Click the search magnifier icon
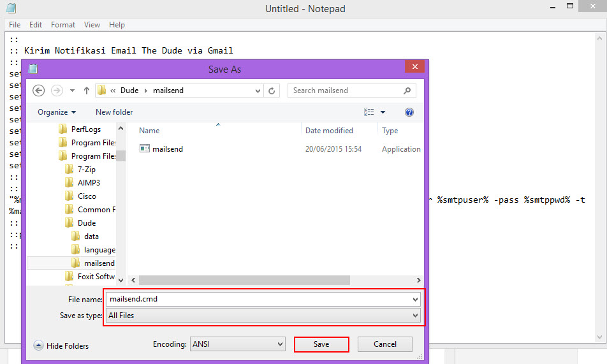This screenshot has height=364, width=607. (407, 91)
